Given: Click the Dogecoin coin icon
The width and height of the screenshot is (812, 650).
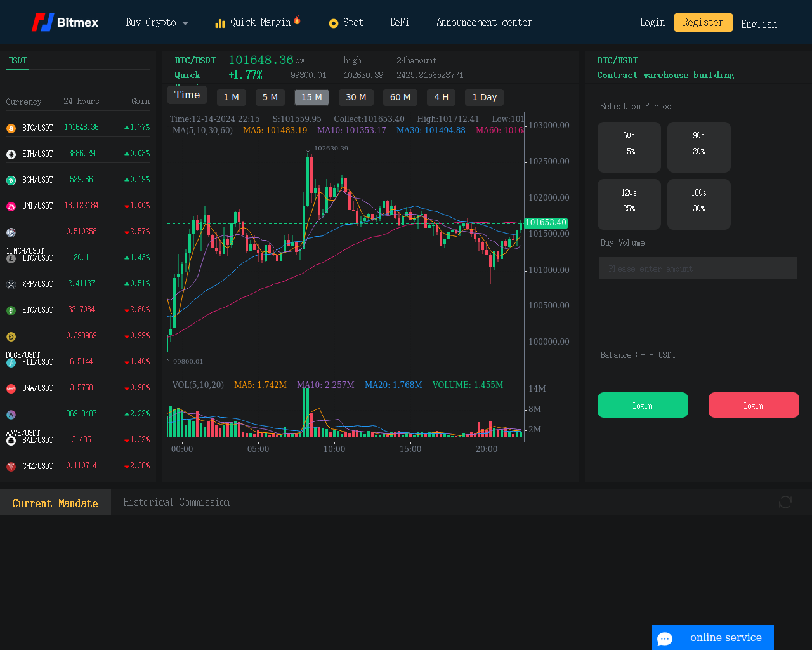Looking at the screenshot, I should [x=11, y=336].
